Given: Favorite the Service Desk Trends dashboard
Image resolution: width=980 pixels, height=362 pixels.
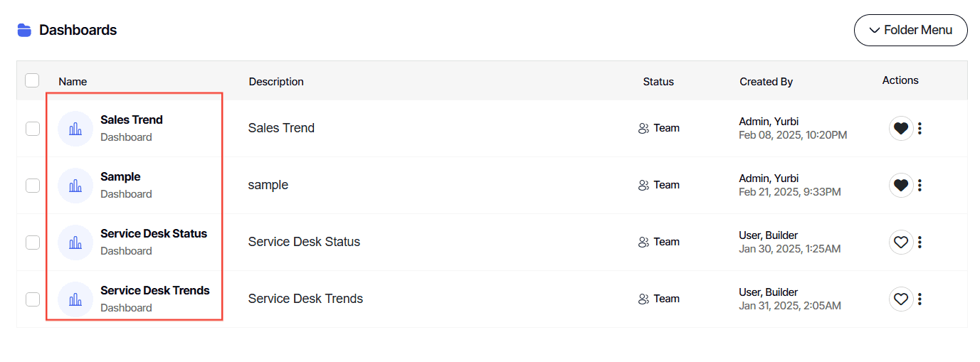Looking at the screenshot, I should pyautogui.click(x=901, y=299).
